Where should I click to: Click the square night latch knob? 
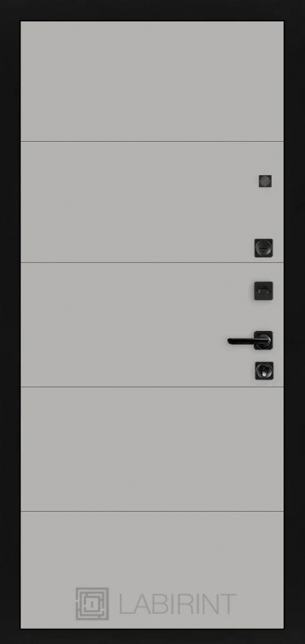point(264,291)
